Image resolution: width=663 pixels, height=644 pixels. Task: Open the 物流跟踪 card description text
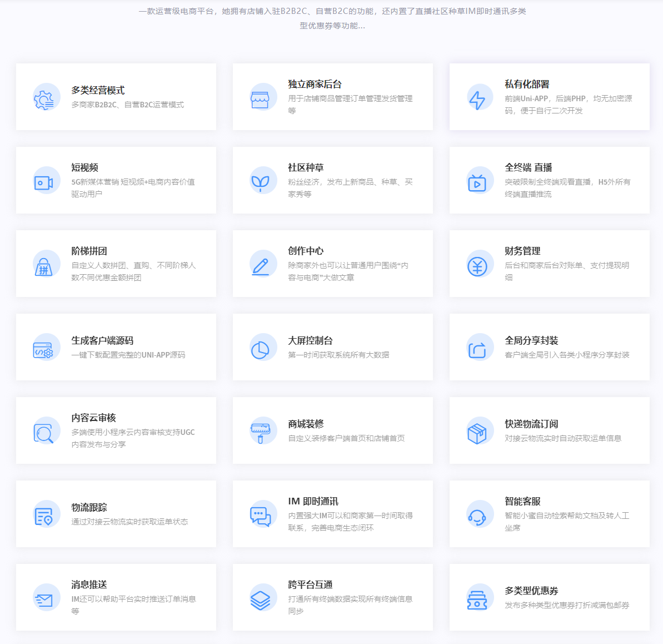[129, 522]
